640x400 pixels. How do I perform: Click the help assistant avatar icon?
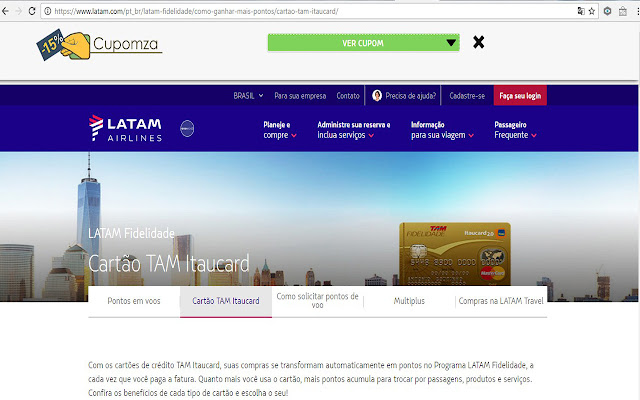tap(377, 96)
